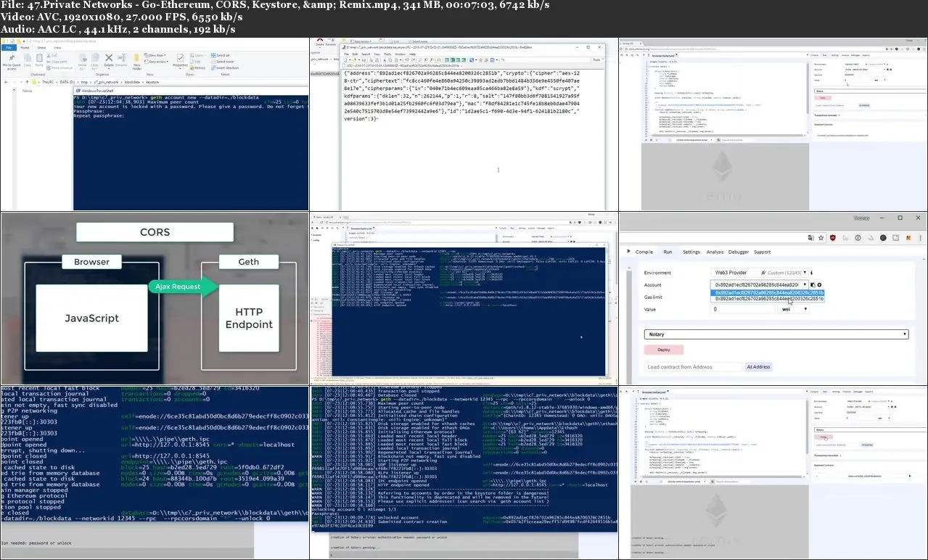Create new account with plus icon in zoomed Remix
The height and width of the screenshot is (560, 928).
click(819, 285)
